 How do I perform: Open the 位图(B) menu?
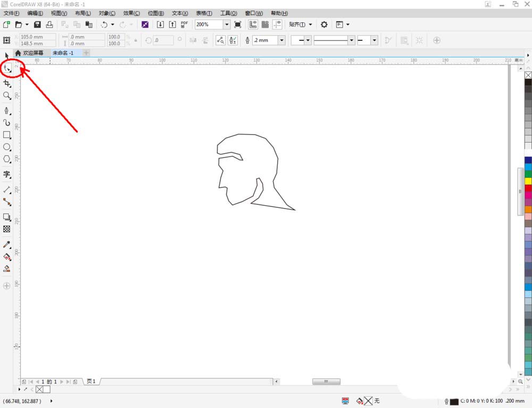[x=156, y=13]
